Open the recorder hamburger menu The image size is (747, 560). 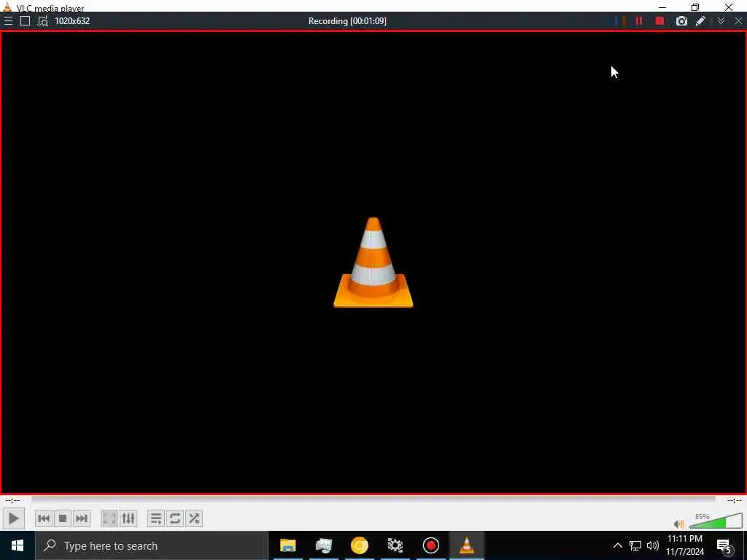pyautogui.click(x=8, y=21)
